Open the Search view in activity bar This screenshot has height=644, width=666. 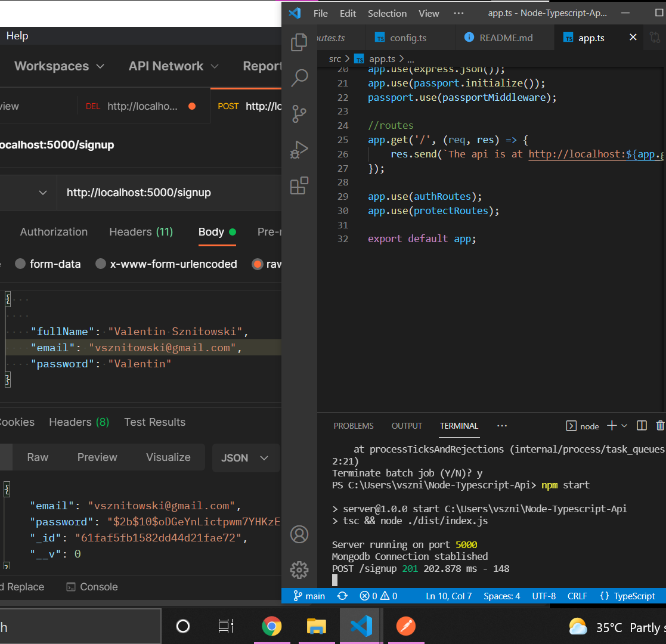click(x=299, y=78)
